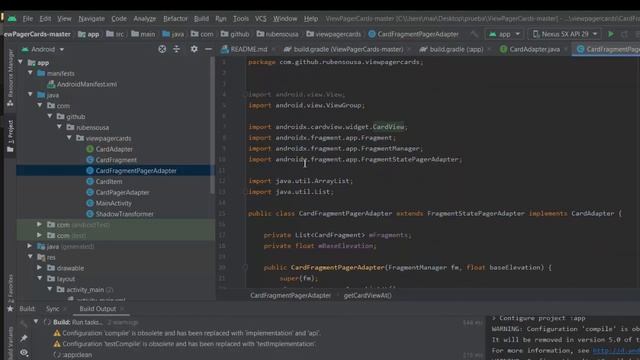Screen dimensions: 640x360
Task: Click the FragmentStatePagerAdapter import line
Action: [x=355, y=160]
